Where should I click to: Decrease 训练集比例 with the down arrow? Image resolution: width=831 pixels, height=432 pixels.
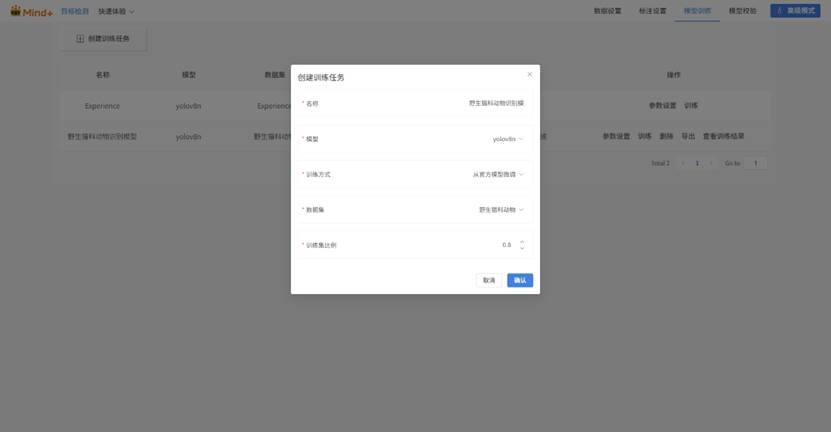click(522, 248)
